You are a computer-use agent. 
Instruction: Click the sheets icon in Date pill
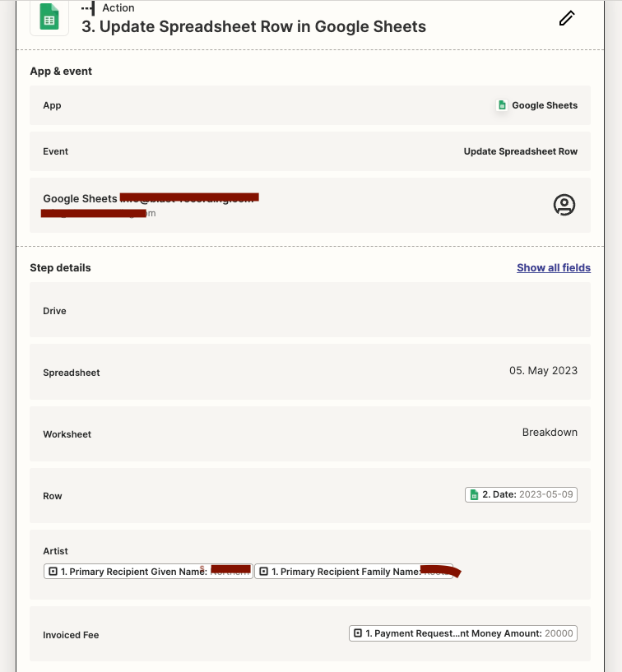click(474, 494)
